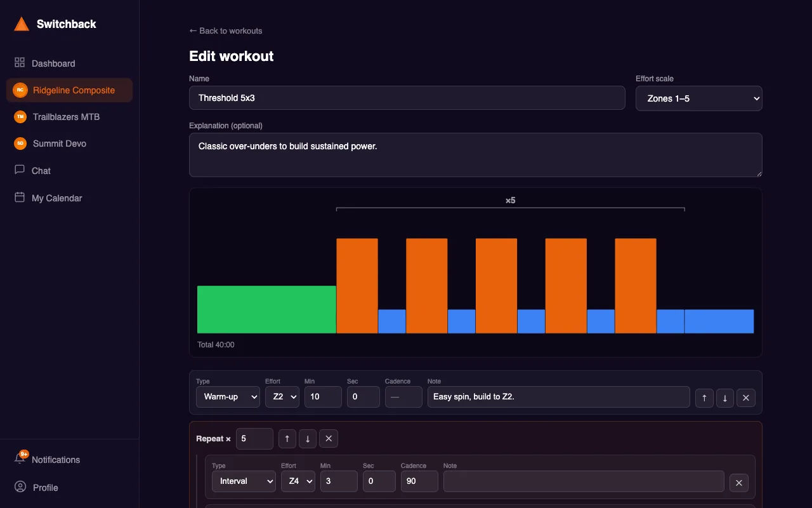812x508 pixels.
Task: Open Chat from the sidebar
Action: coord(70,171)
